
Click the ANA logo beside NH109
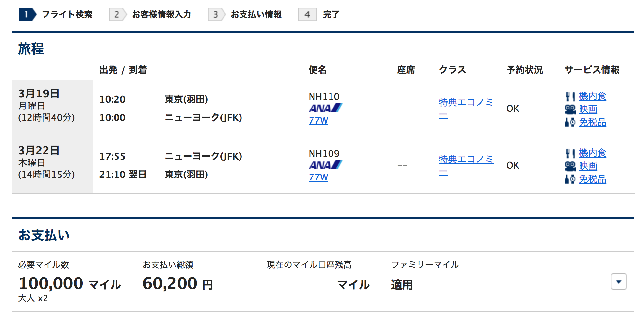click(326, 165)
